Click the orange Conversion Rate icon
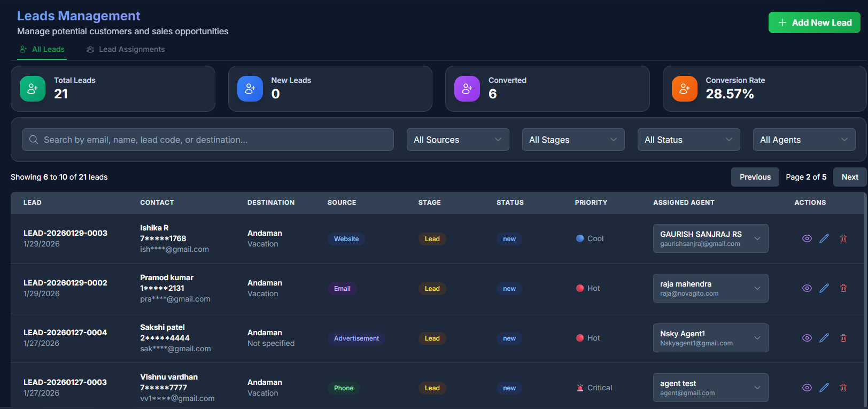 [684, 89]
